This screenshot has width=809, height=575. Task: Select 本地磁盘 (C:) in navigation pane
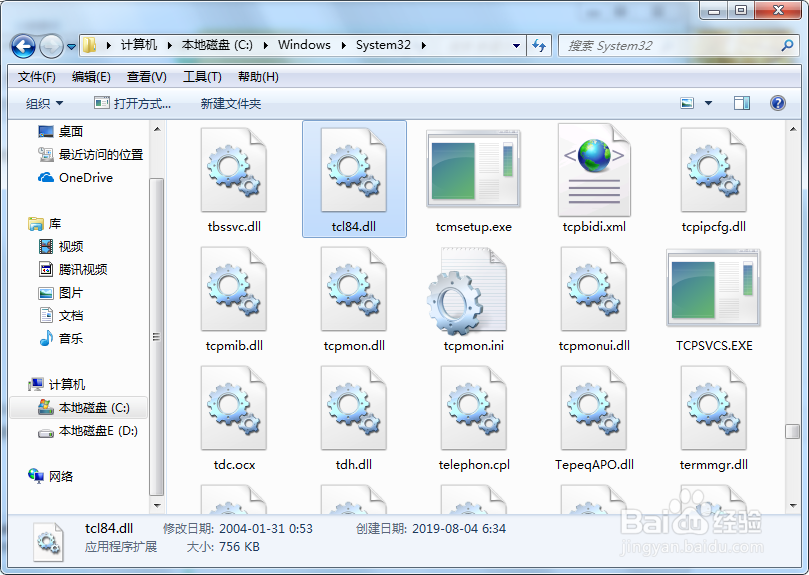pos(78,408)
